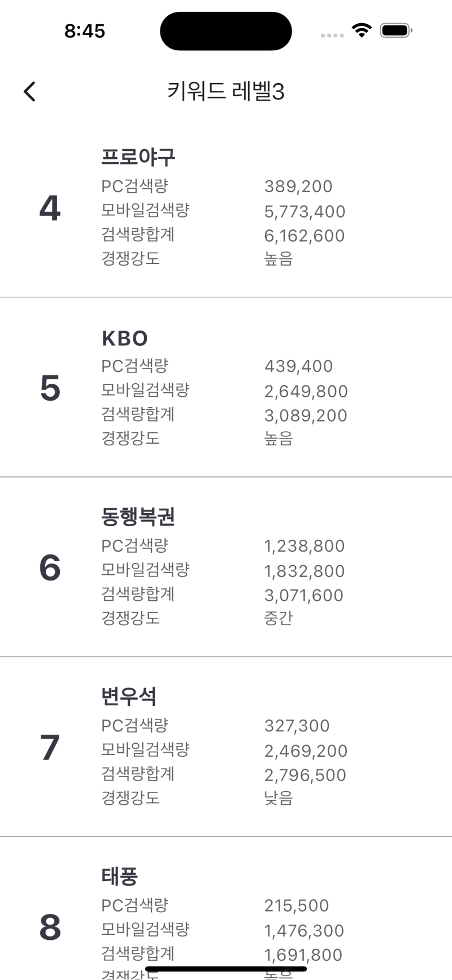This screenshot has width=452, height=980.
Task: Tap the 389,200 PC search volume value
Action: point(298,187)
